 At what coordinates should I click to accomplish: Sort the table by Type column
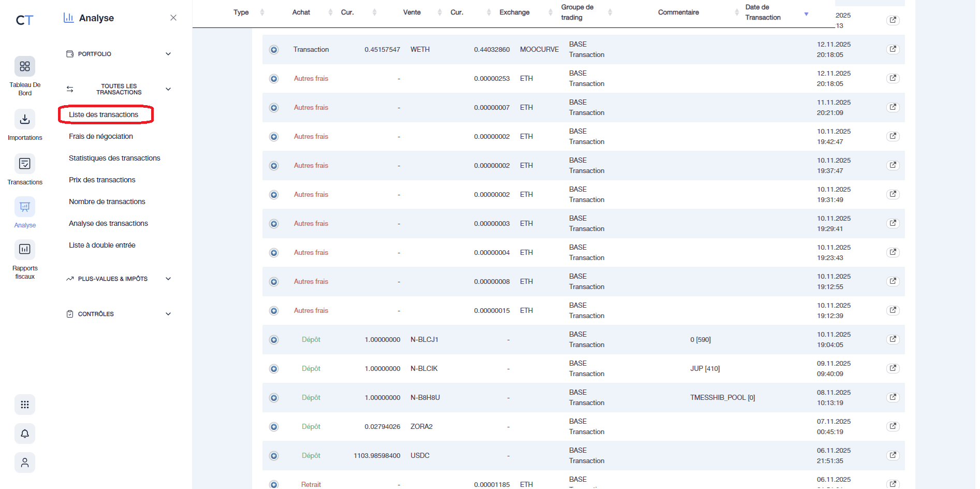[263, 12]
